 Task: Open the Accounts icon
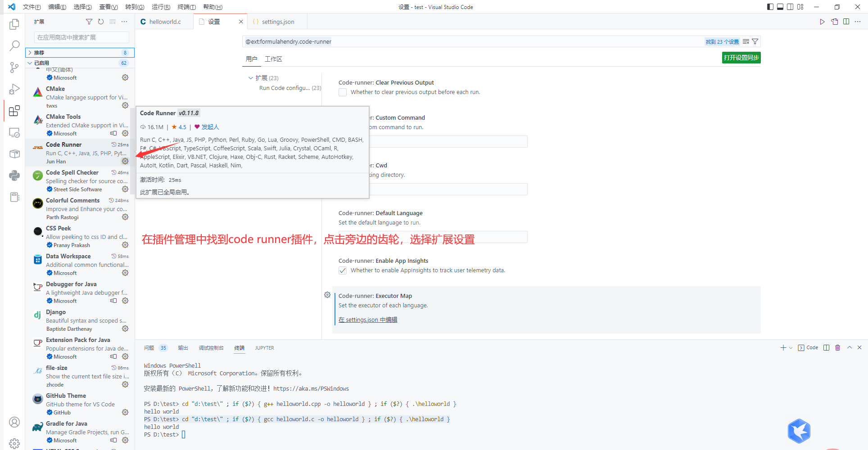point(14,422)
